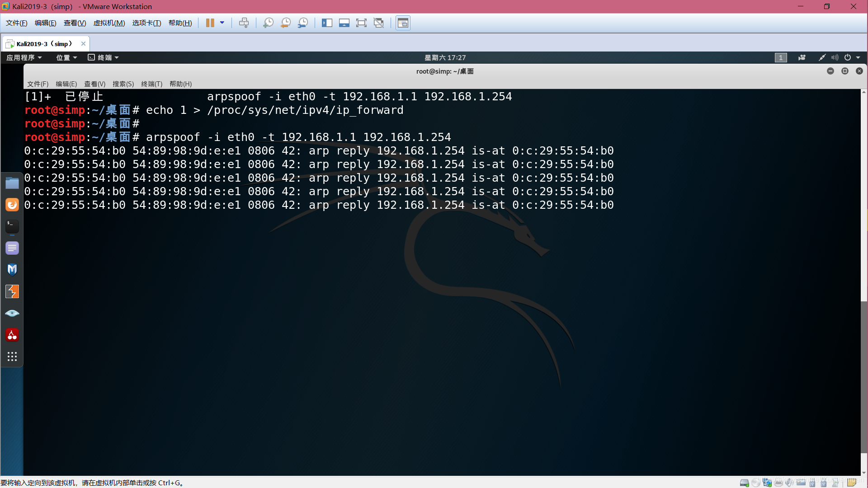Open terminal 文件(F) menu
This screenshot has width=868, height=488.
click(x=38, y=84)
